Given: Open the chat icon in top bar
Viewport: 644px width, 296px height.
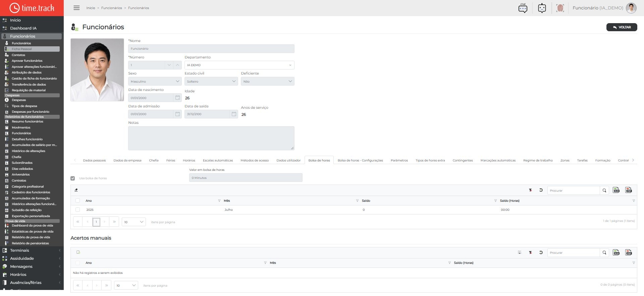Looking at the screenshot, I should [x=523, y=8].
